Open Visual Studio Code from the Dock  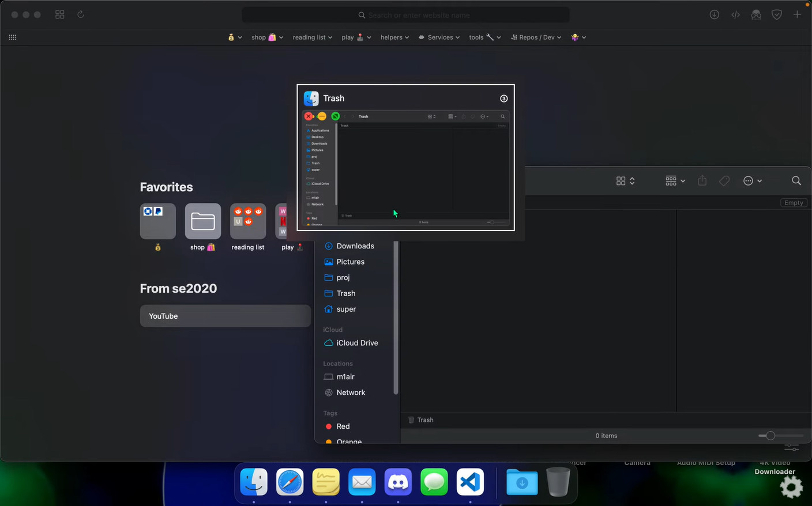point(470,482)
